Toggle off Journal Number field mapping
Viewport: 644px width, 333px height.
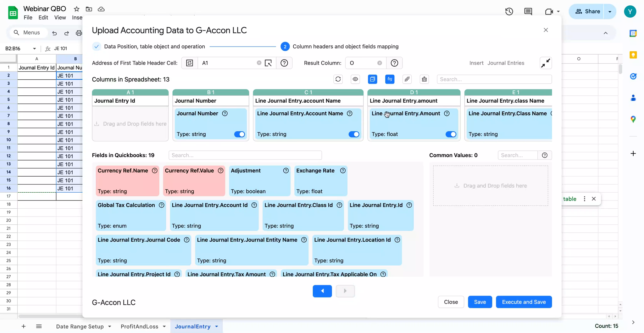(x=239, y=134)
